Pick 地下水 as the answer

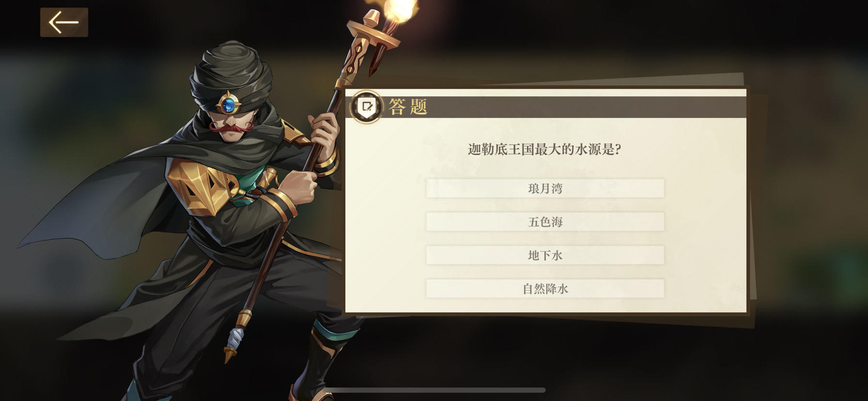coord(545,255)
